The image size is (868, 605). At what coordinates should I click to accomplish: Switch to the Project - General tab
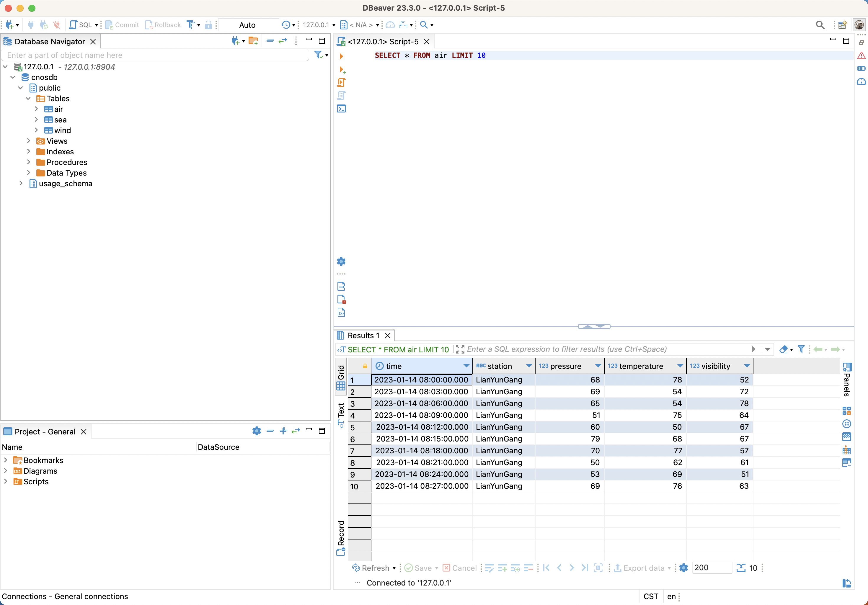tap(45, 431)
